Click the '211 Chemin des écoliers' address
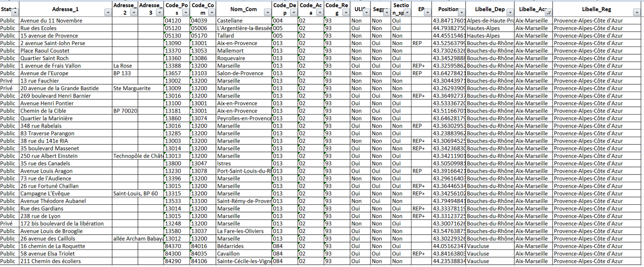This screenshot has width=644, height=267. (66, 261)
